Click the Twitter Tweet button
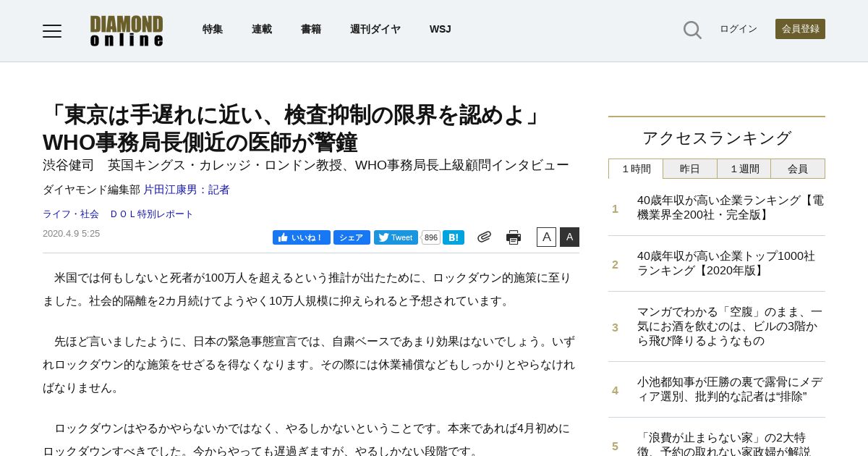868x456 pixels. pyautogui.click(x=396, y=237)
